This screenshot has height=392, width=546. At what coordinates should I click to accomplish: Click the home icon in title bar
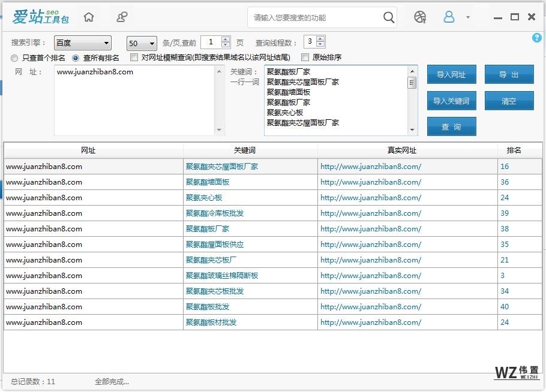tap(89, 17)
